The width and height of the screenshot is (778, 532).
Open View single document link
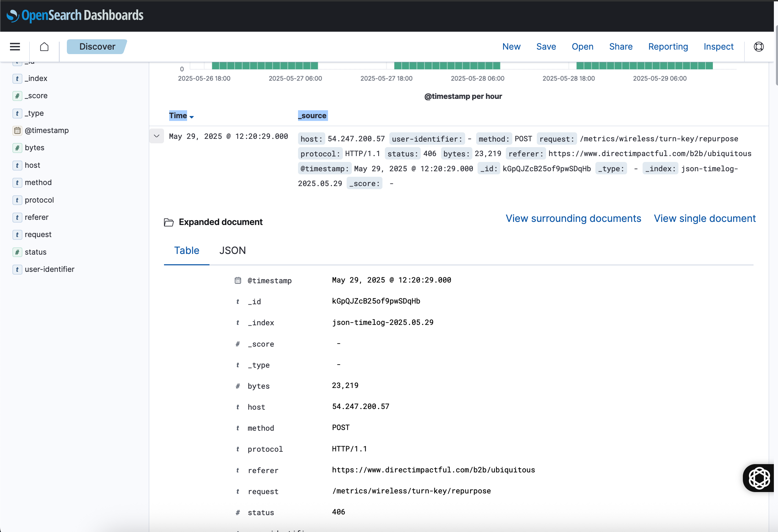705,218
